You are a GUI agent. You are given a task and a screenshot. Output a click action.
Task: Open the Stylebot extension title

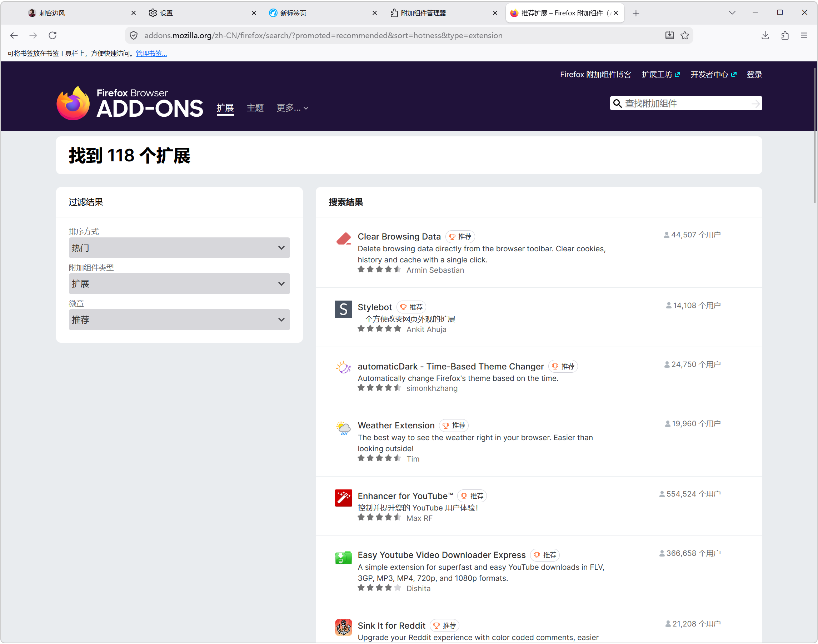375,307
